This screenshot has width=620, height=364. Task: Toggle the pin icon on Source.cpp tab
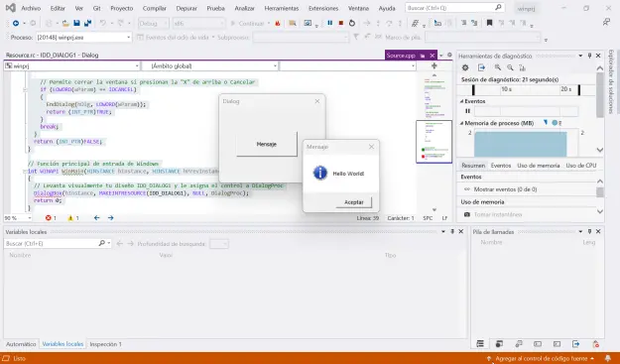pyautogui.click(x=423, y=56)
